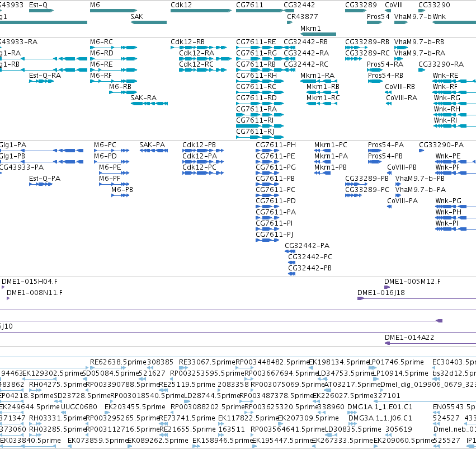Select the CG33290-PA protein label
This screenshot has width=476, height=449.
pyautogui.click(x=441, y=145)
